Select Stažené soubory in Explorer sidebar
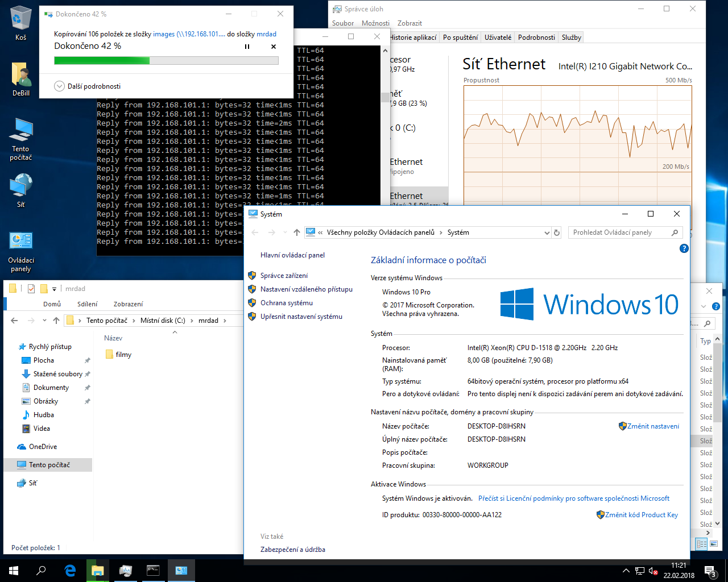The height and width of the screenshot is (582, 728). 57,374
